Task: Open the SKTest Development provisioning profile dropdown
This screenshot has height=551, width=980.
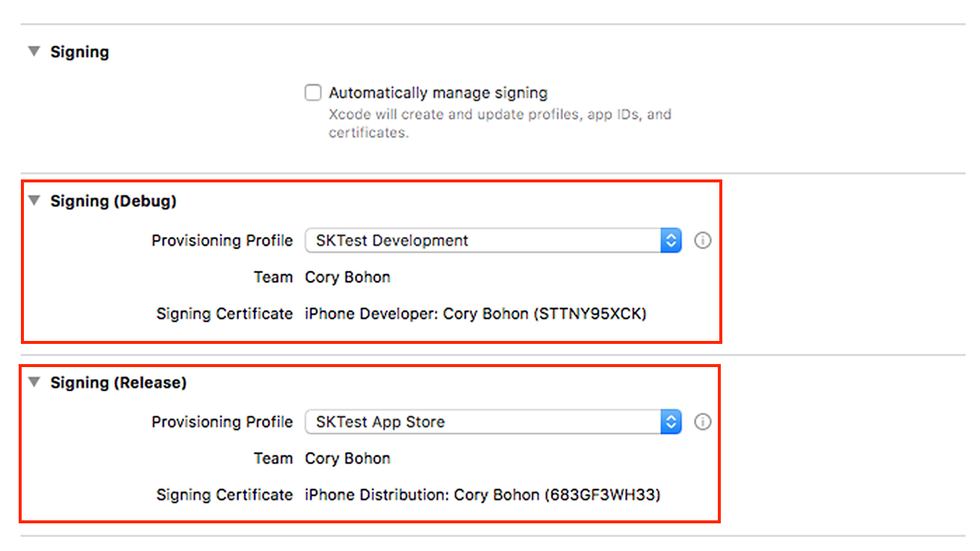Action: 482,241
